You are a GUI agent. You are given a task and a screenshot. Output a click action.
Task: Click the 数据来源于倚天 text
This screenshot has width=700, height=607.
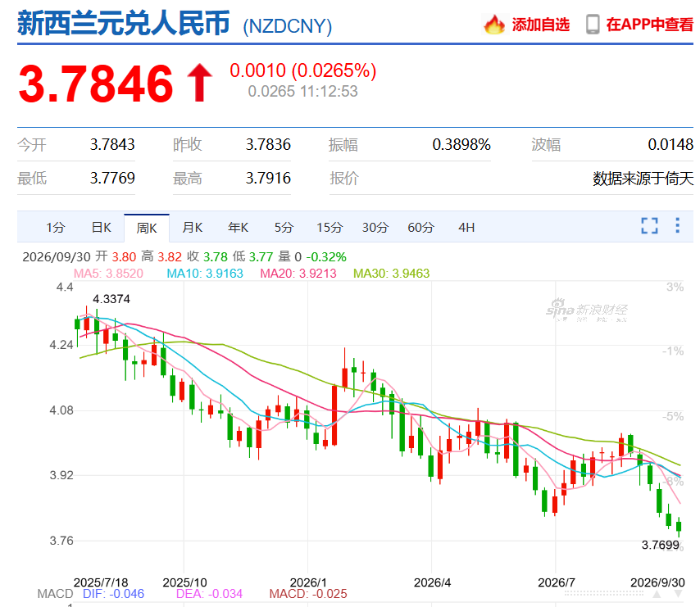pos(643,179)
